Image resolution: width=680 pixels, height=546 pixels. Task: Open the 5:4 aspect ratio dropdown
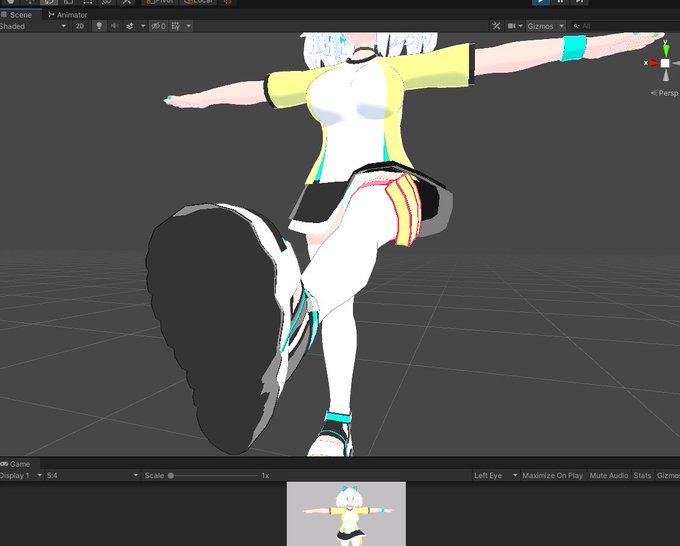tap(92, 476)
